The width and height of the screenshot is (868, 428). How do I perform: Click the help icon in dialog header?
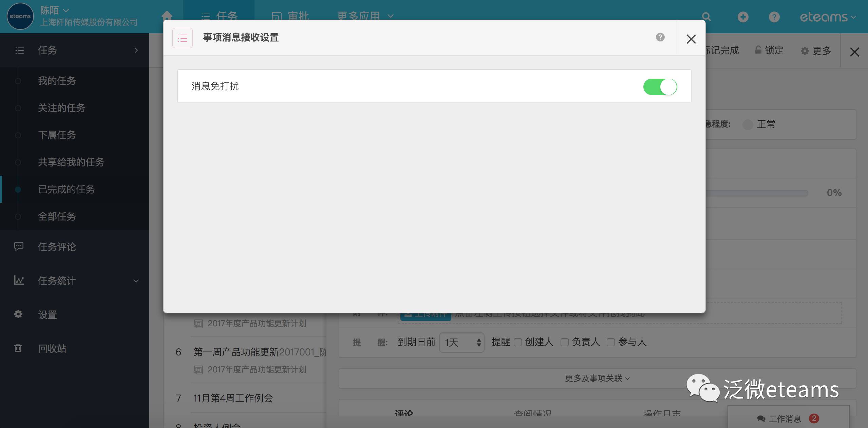pyautogui.click(x=660, y=37)
